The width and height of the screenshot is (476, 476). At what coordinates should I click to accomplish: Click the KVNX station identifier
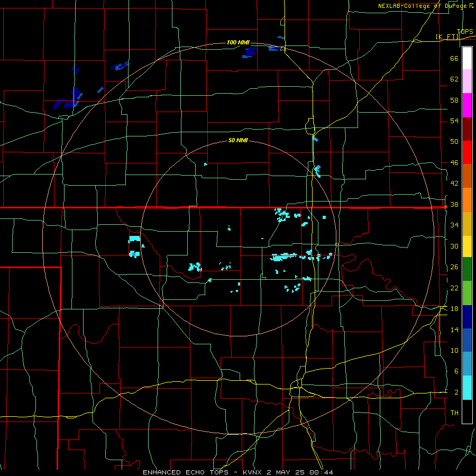coord(253,472)
